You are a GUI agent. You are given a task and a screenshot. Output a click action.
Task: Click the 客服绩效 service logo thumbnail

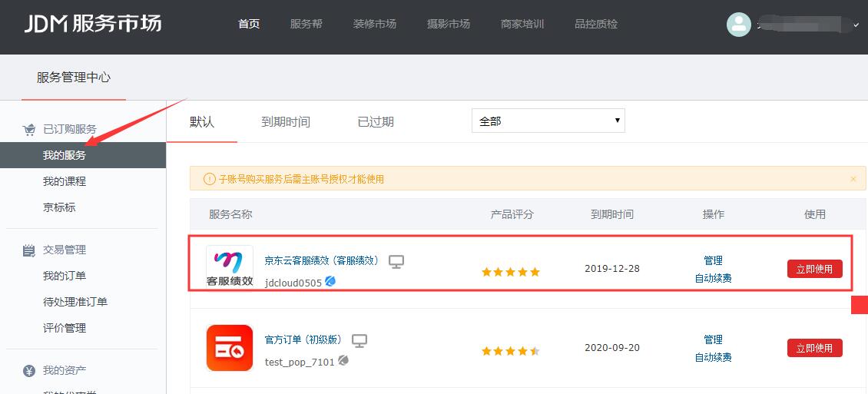tap(230, 267)
